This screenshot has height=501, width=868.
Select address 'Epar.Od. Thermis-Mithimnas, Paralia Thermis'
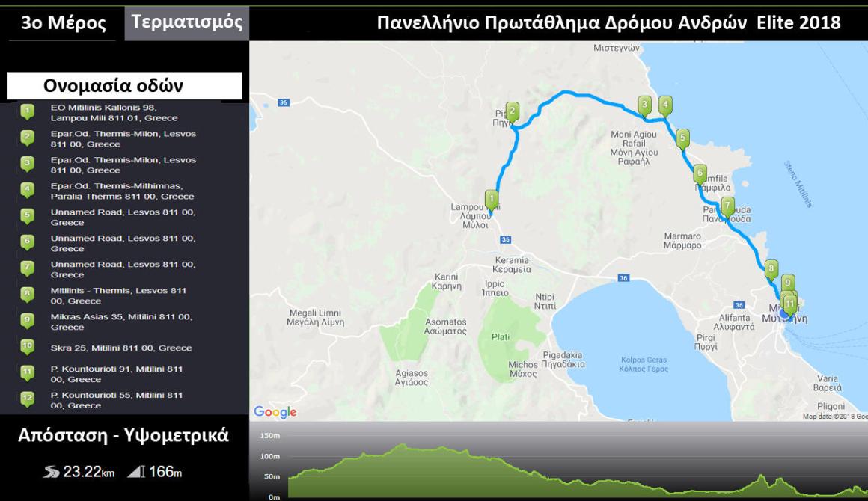[122, 191]
